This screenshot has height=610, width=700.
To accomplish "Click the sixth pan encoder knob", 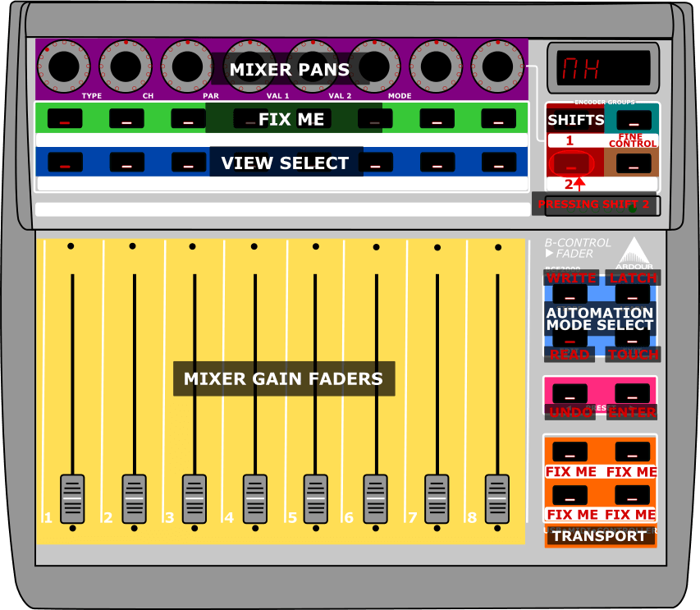I will (x=374, y=67).
